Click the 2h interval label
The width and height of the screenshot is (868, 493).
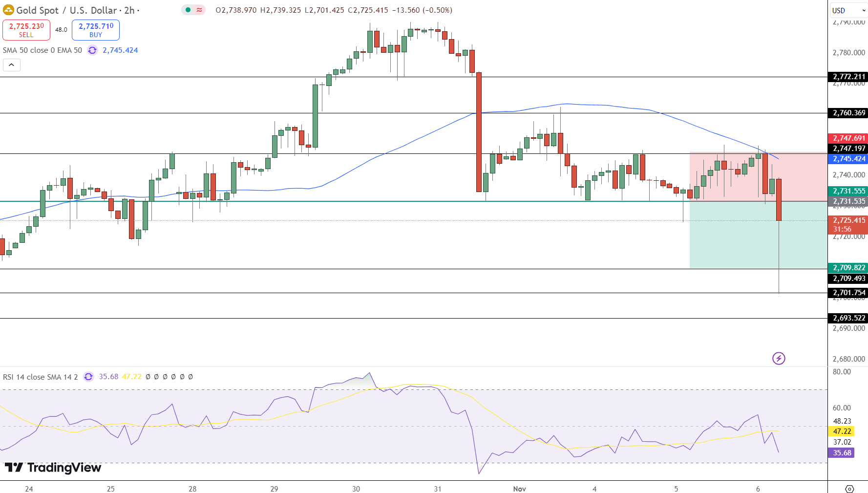(x=129, y=10)
